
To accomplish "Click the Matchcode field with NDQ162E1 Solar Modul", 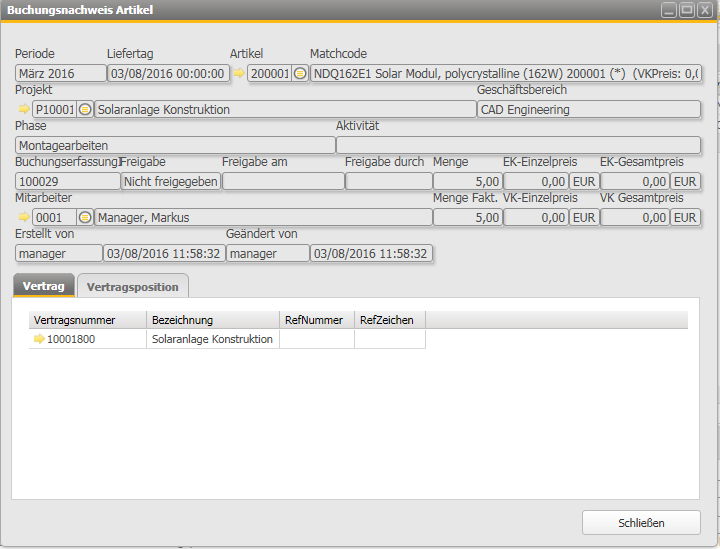I will click(x=505, y=73).
